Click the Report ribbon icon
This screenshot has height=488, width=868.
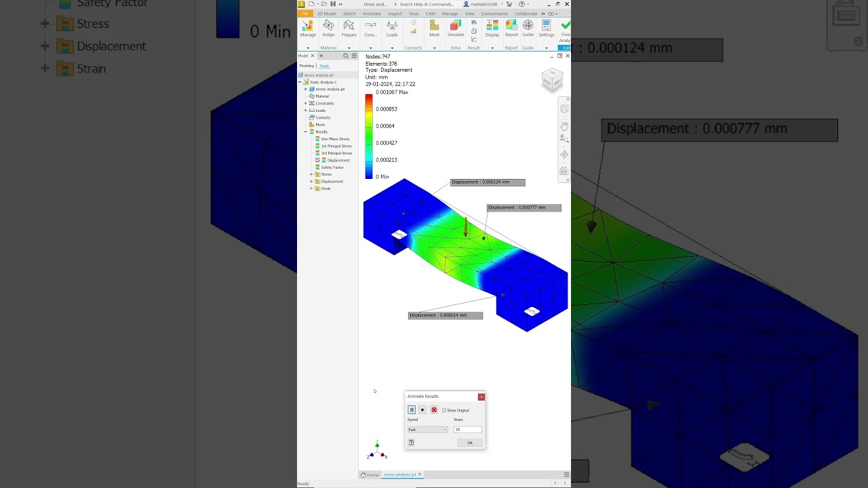click(511, 28)
